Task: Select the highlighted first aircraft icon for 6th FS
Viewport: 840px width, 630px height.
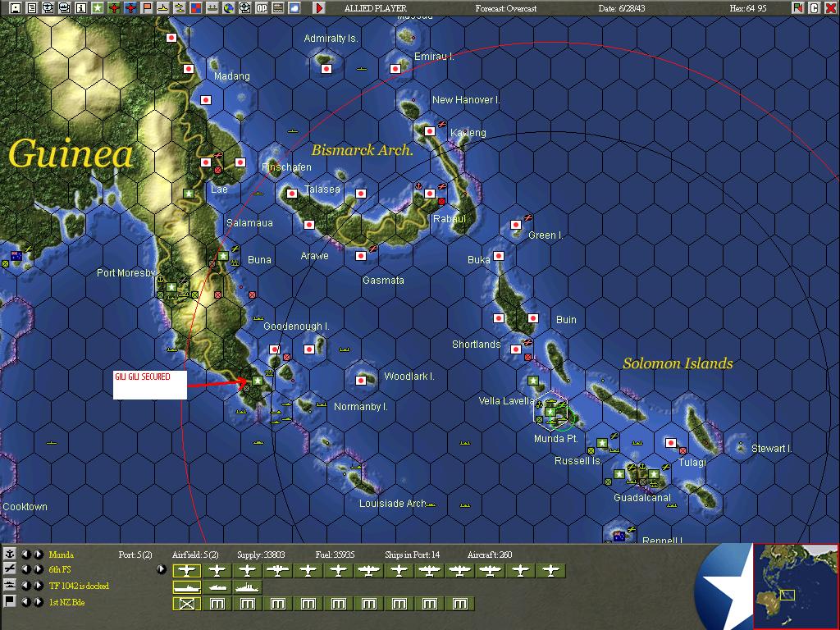Action: pyautogui.click(x=187, y=571)
